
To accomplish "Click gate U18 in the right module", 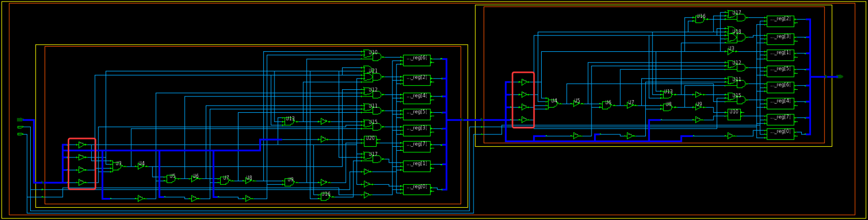I will pos(736,35).
